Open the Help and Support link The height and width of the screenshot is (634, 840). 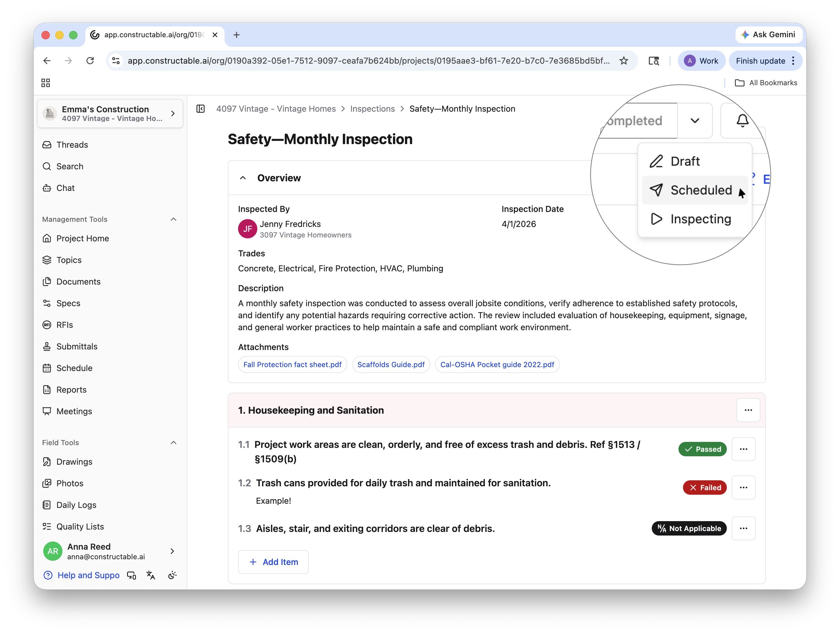(81, 575)
